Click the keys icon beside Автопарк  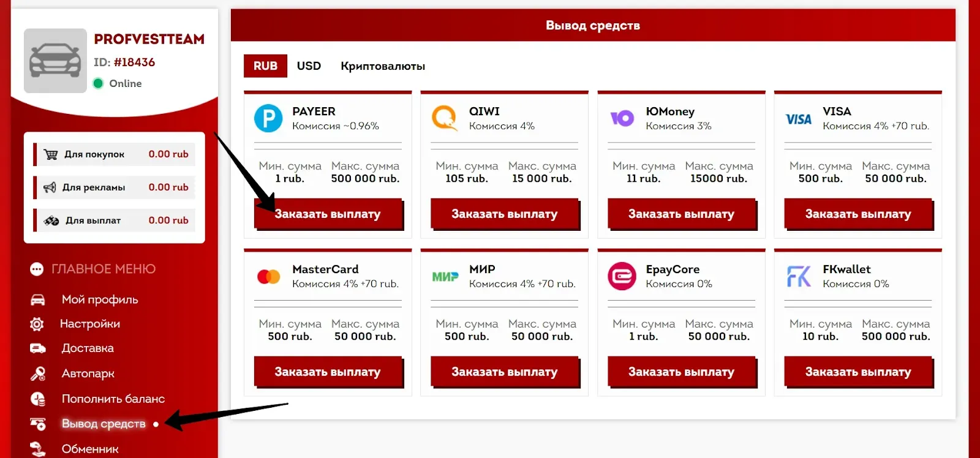pos(38,374)
